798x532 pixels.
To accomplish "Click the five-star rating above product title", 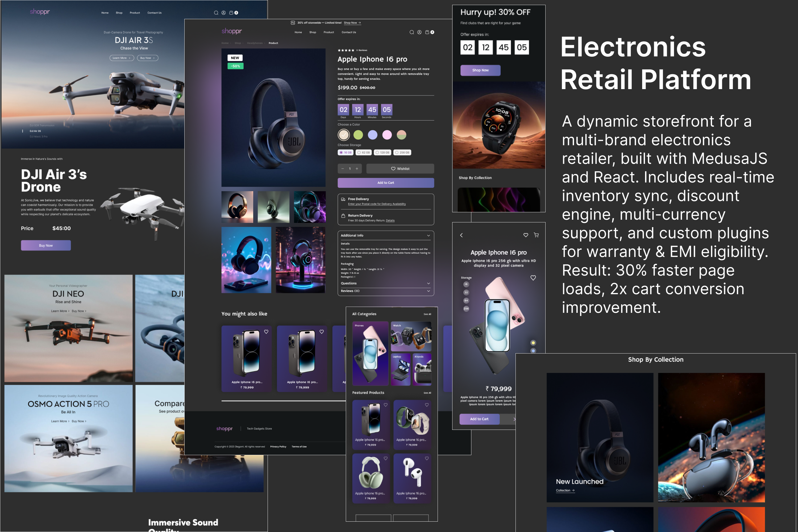I will click(x=346, y=50).
